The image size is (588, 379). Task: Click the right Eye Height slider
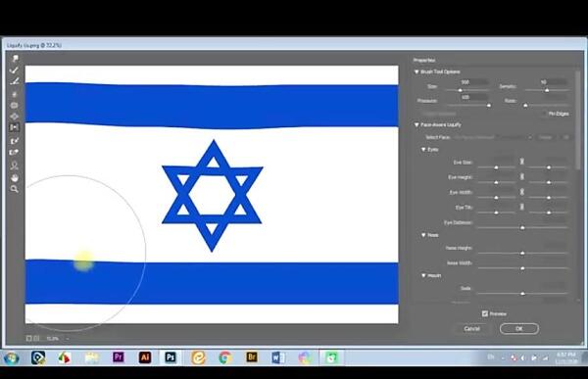(x=549, y=182)
